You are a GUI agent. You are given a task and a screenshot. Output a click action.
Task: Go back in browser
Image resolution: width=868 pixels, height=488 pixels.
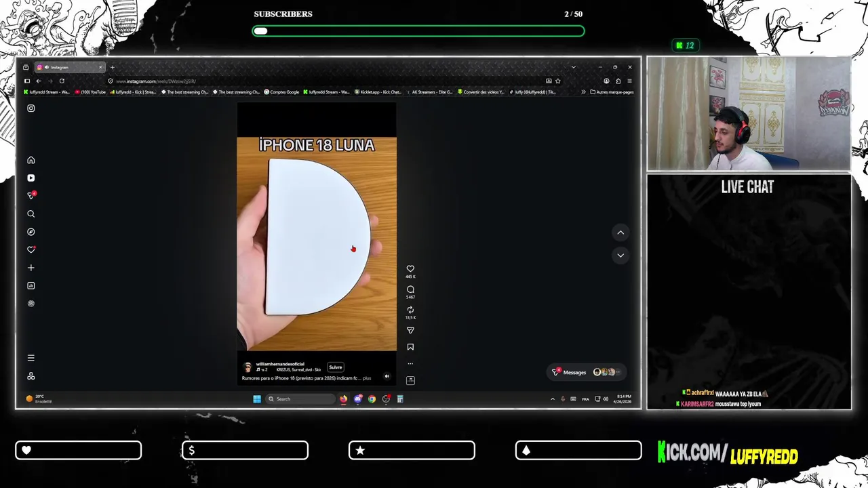click(39, 81)
